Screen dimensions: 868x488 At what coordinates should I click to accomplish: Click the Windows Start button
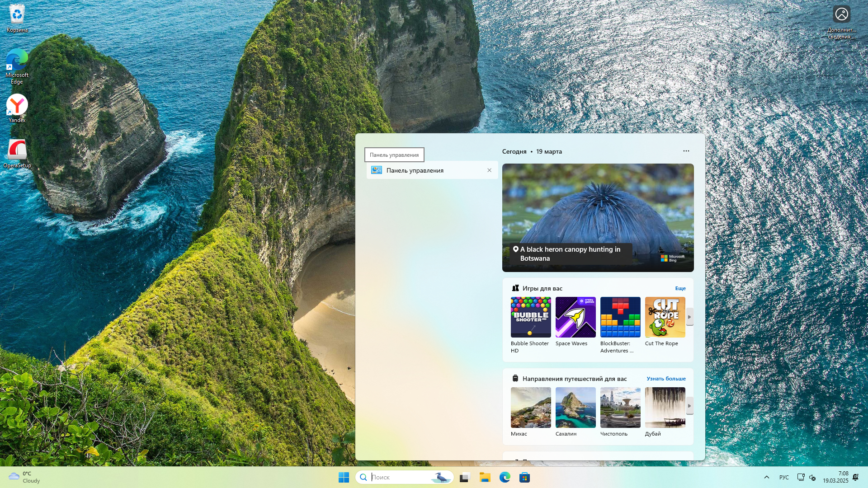click(x=344, y=478)
